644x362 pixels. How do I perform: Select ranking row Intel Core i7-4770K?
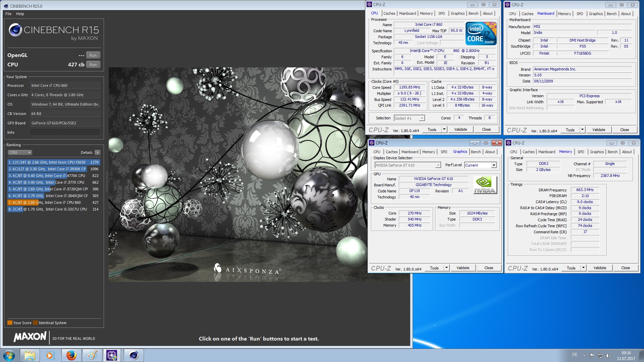[x=54, y=176]
